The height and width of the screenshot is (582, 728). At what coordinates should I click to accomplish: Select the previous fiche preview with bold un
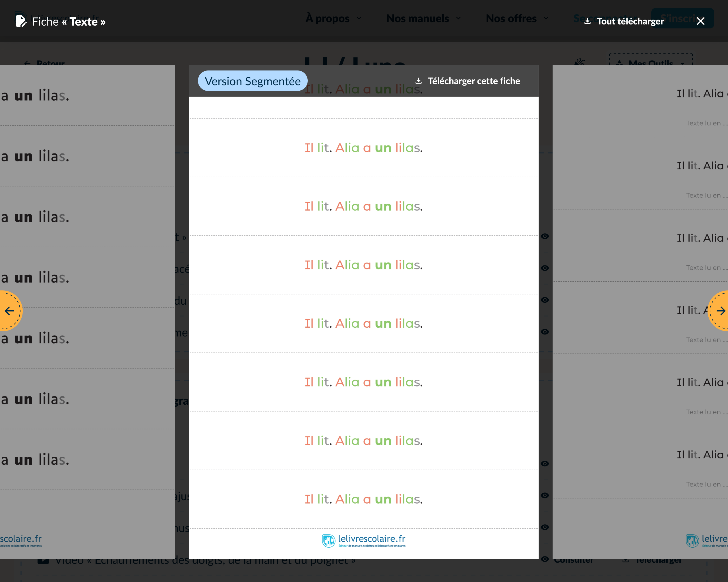click(x=87, y=312)
